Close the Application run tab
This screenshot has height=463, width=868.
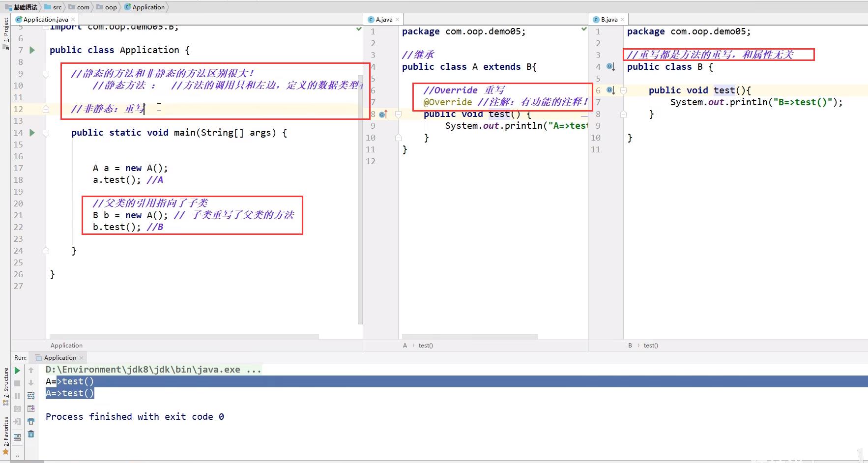click(x=81, y=358)
